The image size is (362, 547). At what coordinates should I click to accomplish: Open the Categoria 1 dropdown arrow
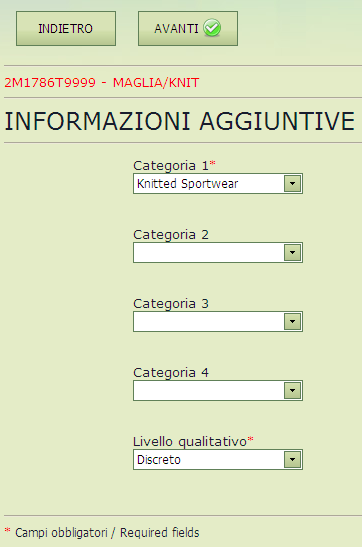pyautogui.click(x=293, y=183)
